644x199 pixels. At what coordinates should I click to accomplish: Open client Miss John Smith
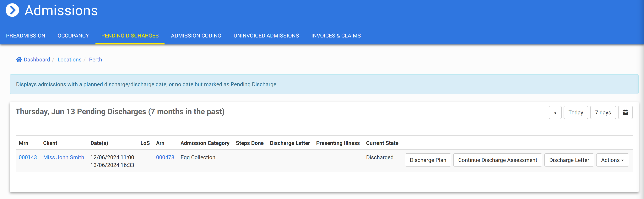pyautogui.click(x=63, y=157)
